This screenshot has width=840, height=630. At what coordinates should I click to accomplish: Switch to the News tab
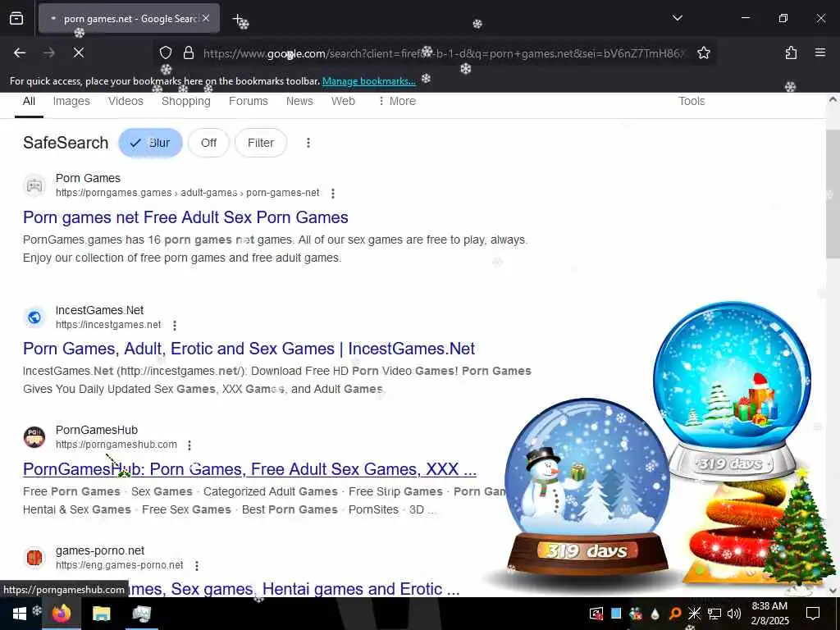[299, 101]
